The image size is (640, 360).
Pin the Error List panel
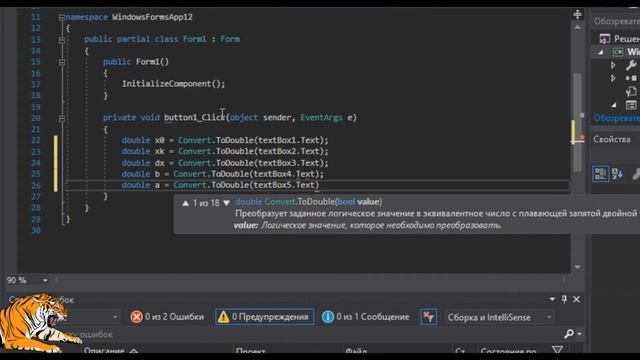pyautogui.click(x=564, y=299)
